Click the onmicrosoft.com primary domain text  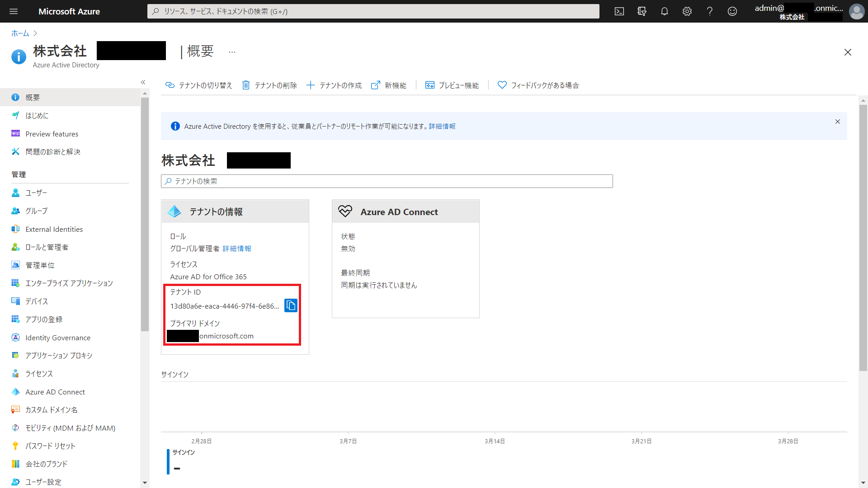coord(226,336)
